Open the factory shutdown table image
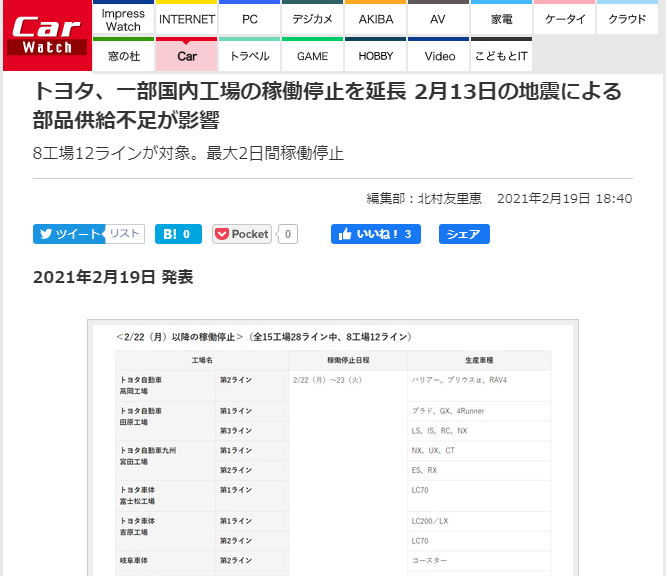Image resolution: width=666 pixels, height=576 pixels. point(333,448)
